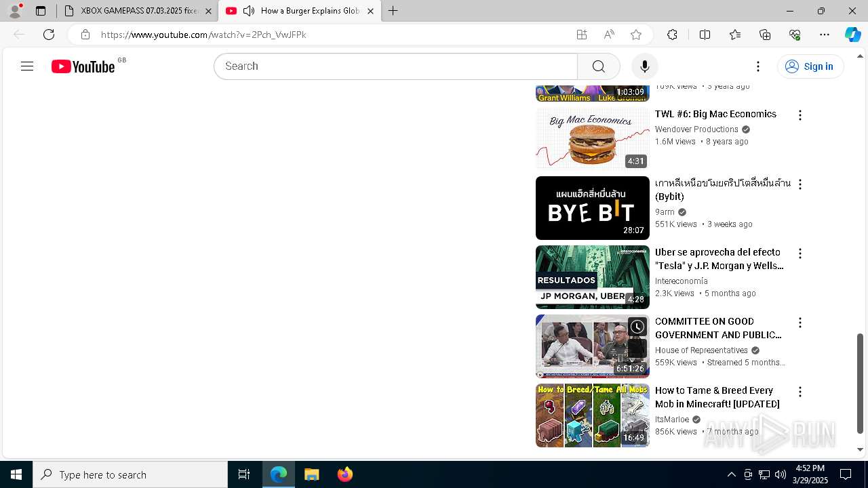The image size is (868, 488).
Task: Open a new browser tab
Action: point(393,11)
